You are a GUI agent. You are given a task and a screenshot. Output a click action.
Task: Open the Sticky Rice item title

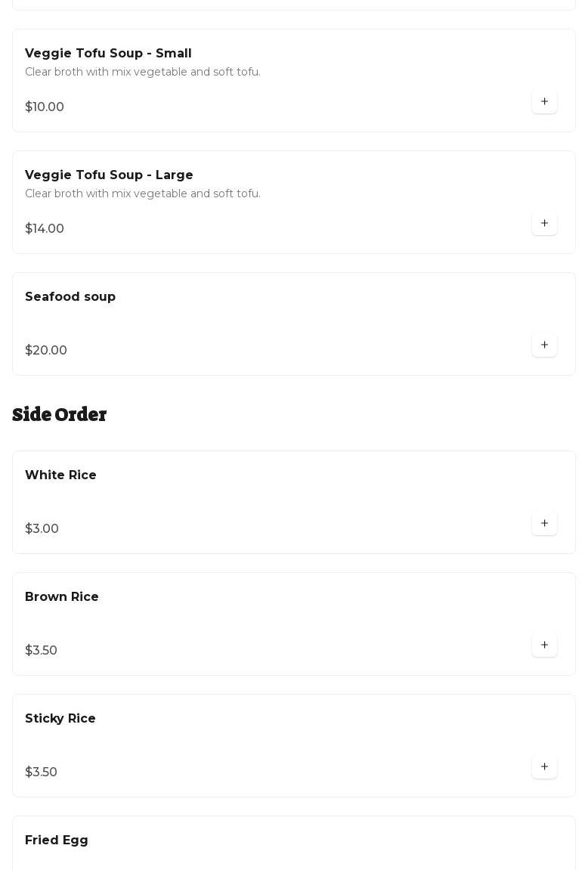60,719
